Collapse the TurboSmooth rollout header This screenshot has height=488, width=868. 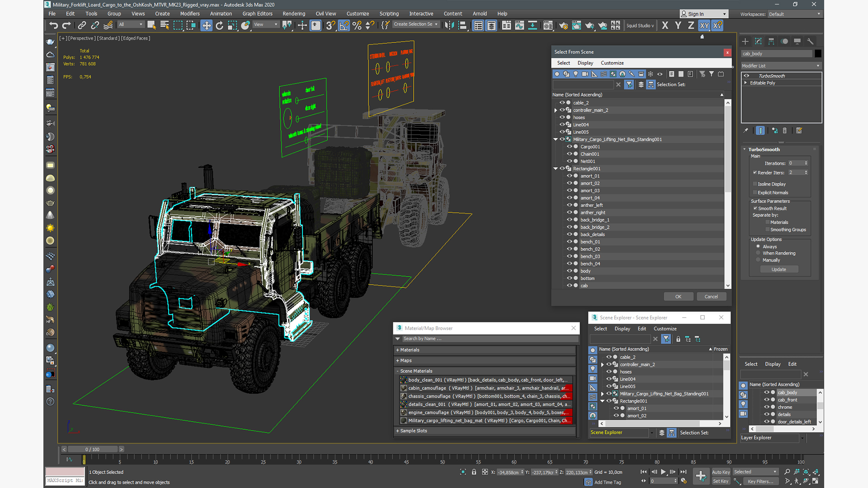tap(764, 150)
